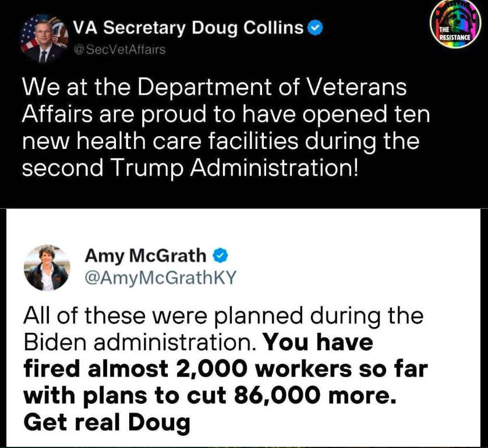Click 'THE RESISTANCE' label inside the logo
This screenshot has height=448, width=488.
[454, 34]
